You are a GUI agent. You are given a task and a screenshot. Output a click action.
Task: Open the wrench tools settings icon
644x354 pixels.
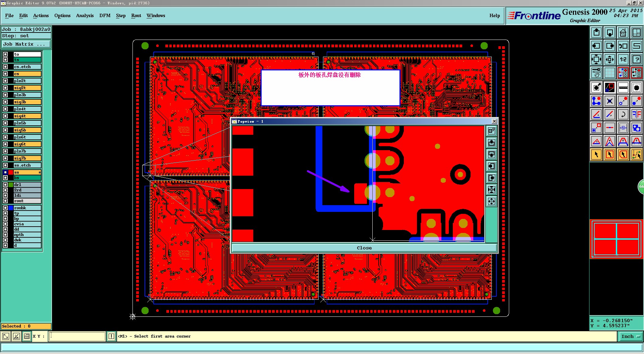tap(596, 73)
